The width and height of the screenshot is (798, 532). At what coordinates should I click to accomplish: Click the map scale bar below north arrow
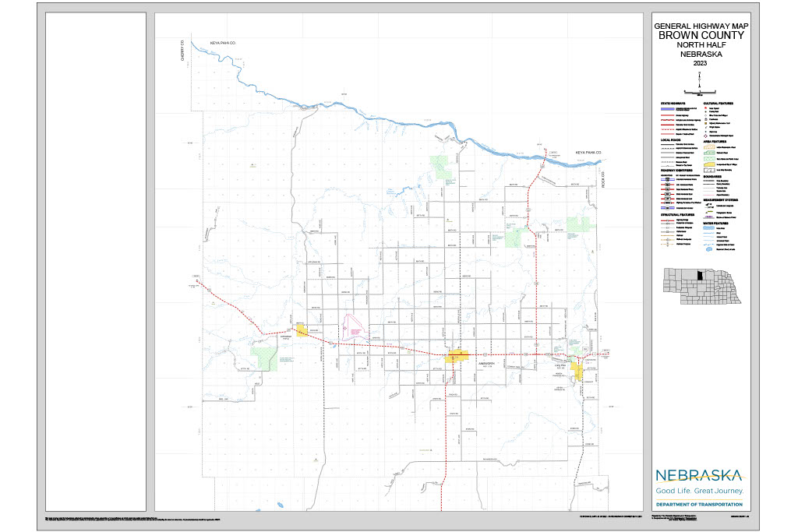700,93
